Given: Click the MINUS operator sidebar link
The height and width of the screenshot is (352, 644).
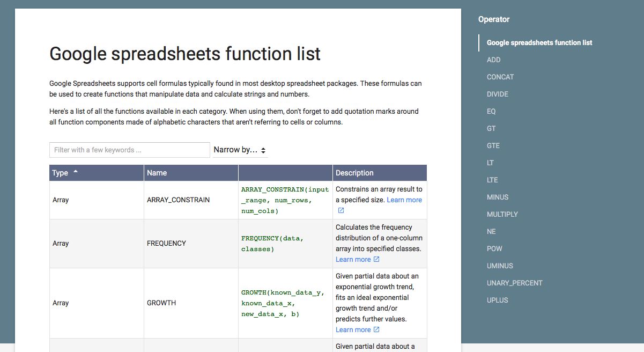Looking at the screenshot, I should [498, 197].
